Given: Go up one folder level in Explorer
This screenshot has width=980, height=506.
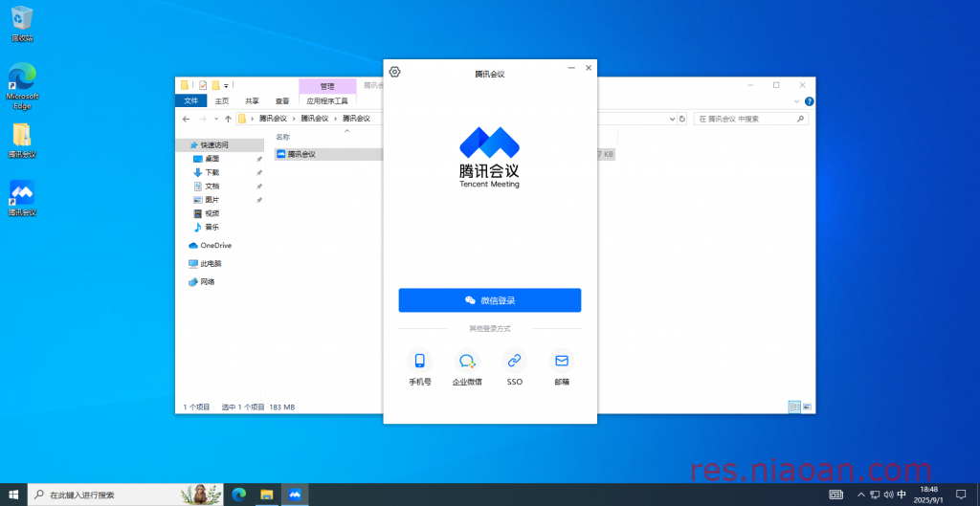Looking at the screenshot, I should coord(228,119).
